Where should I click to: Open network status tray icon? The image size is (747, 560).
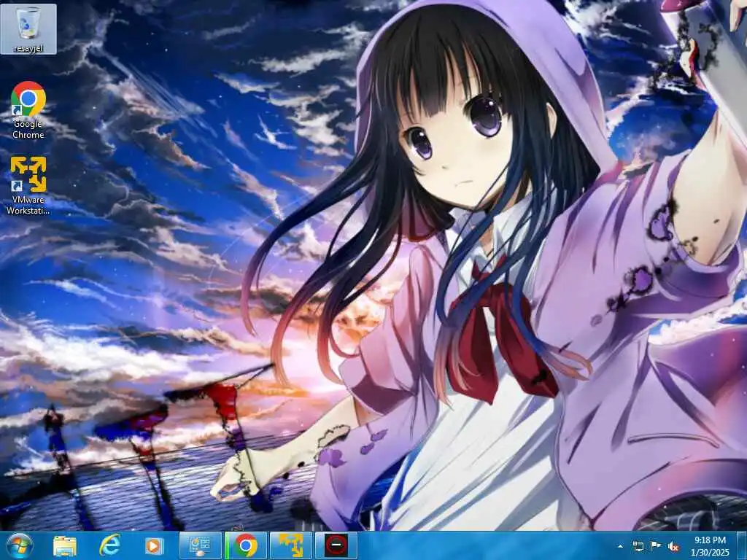click(638, 547)
